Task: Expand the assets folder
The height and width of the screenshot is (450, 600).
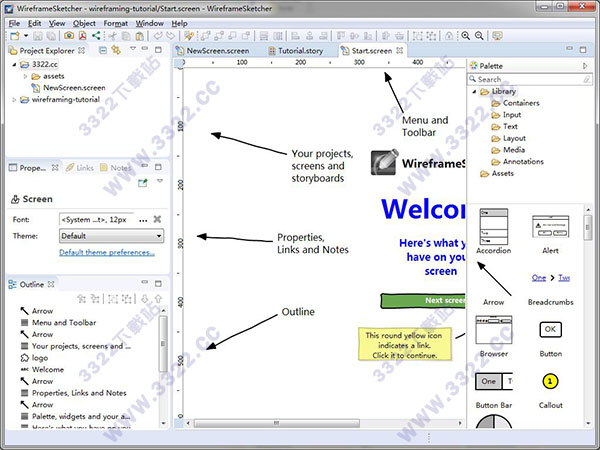Action: click(25, 77)
